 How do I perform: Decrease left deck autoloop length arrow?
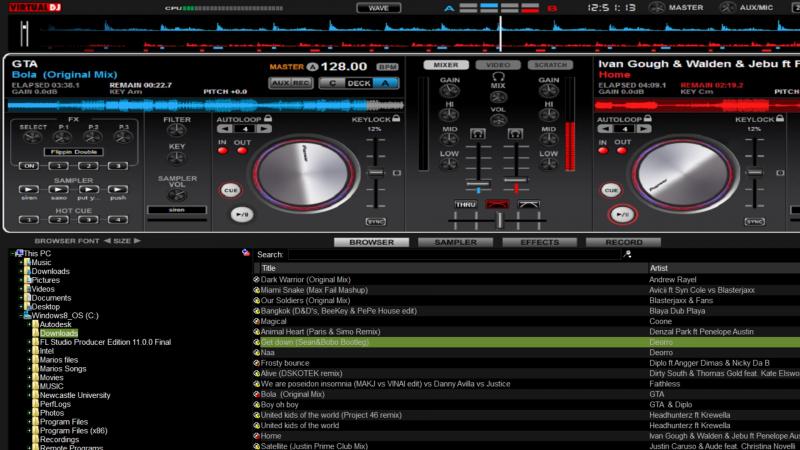click(x=226, y=129)
